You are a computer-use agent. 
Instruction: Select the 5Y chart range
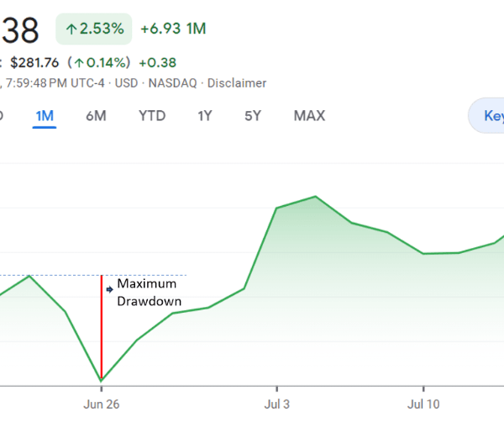tap(253, 116)
